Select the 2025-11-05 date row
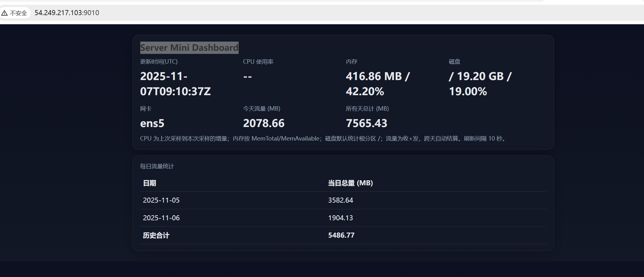Screen dimensions: 644x277 (x=161, y=200)
